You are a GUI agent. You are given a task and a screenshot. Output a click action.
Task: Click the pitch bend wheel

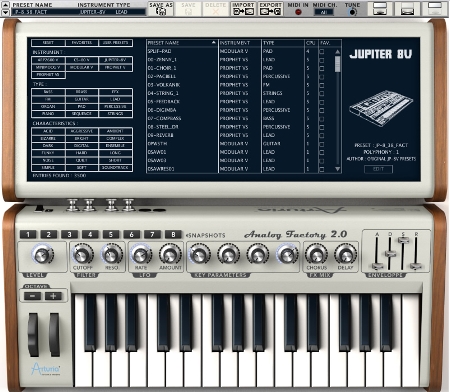click(x=33, y=334)
